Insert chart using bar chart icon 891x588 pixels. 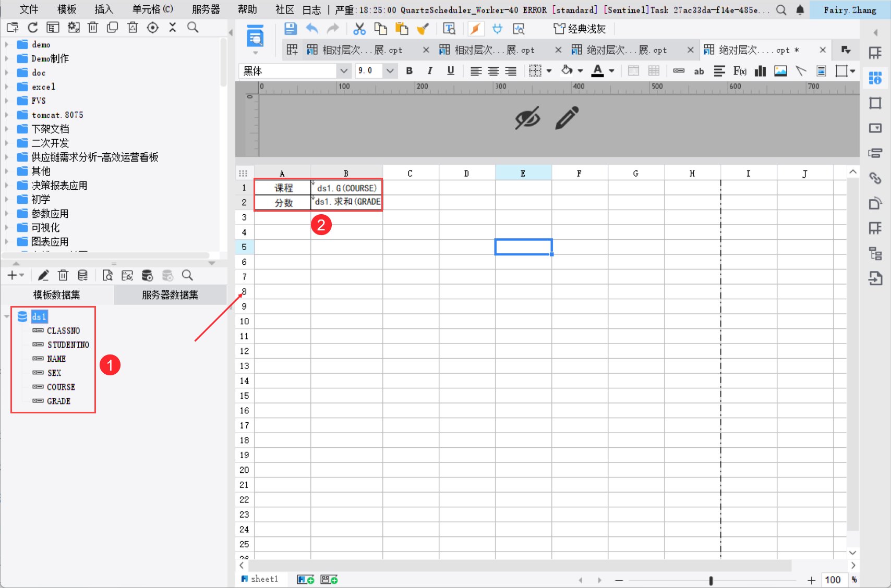coord(760,71)
